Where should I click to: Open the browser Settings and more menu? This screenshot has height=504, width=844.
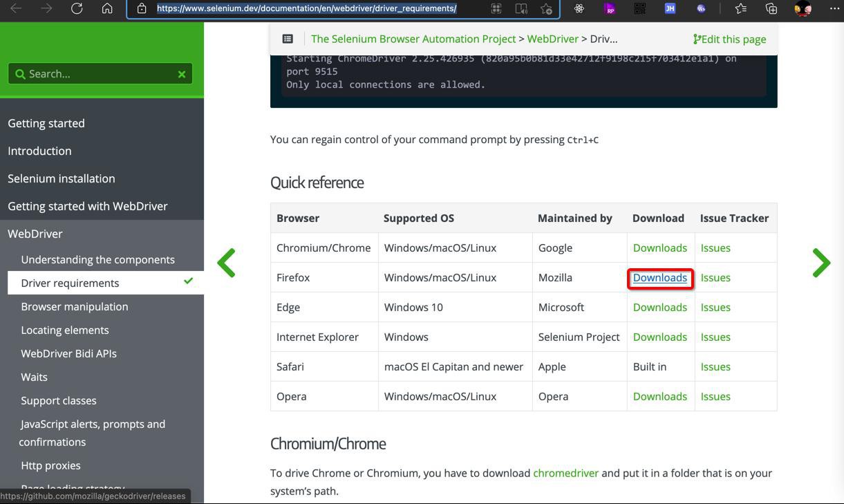coord(834,8)
